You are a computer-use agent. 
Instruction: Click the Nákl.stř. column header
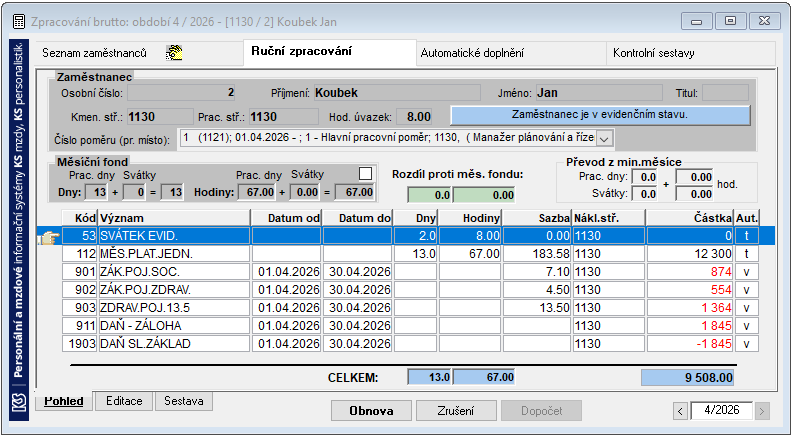(x=608, y=218)
